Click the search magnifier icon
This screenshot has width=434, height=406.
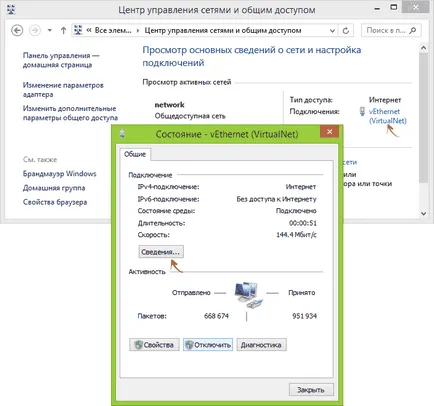[x=413, y=30]
